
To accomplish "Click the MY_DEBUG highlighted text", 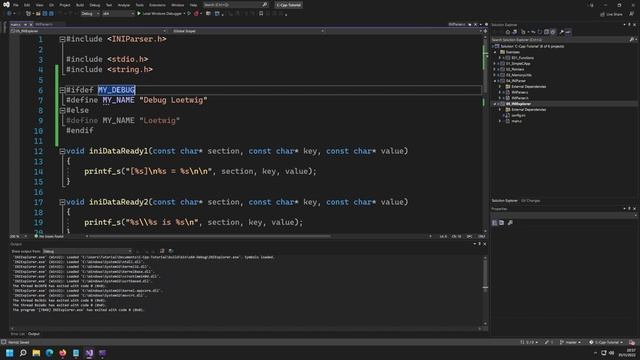I will pos(116,90).
